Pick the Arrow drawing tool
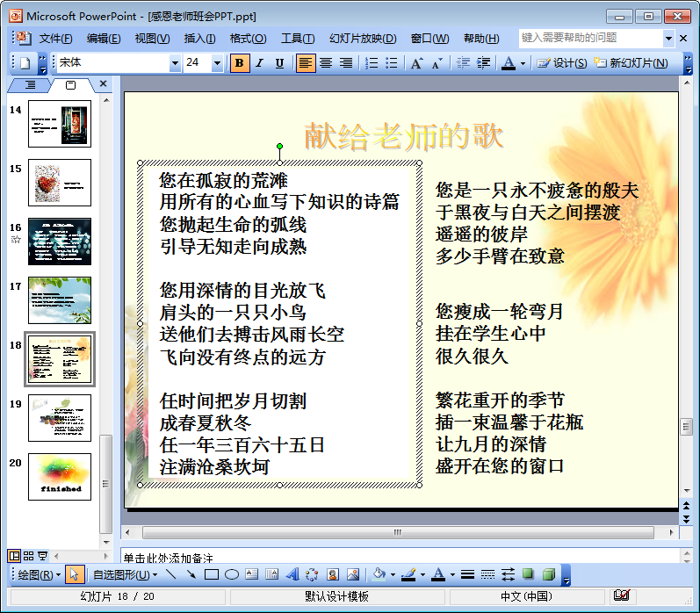700x613 pixels. click(x=191, y=575)
